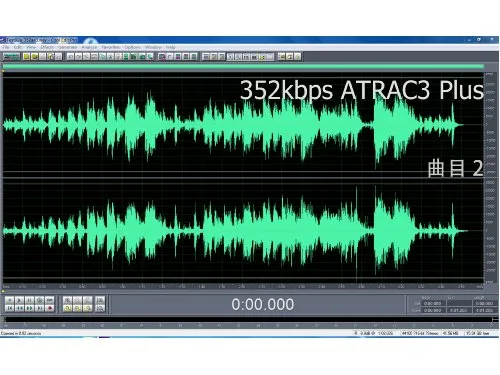Toggle the multitrack view switch button

pos(11,57)
